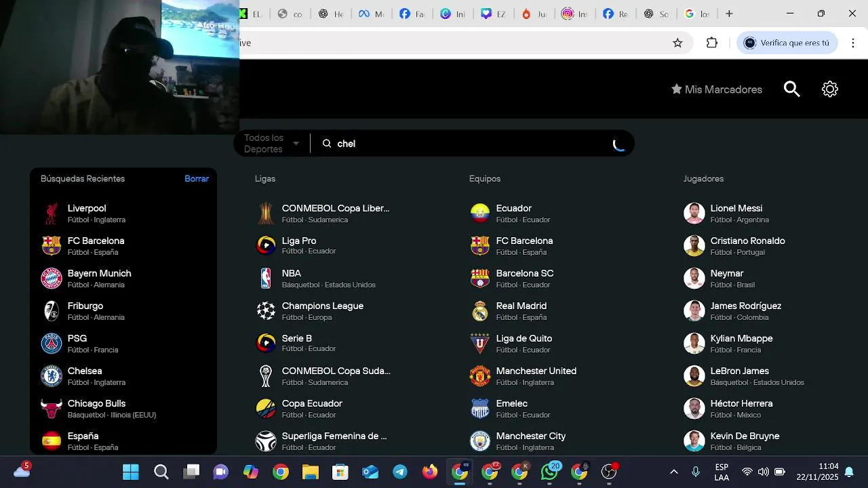Open the Manchester City crest

point(480,441)
